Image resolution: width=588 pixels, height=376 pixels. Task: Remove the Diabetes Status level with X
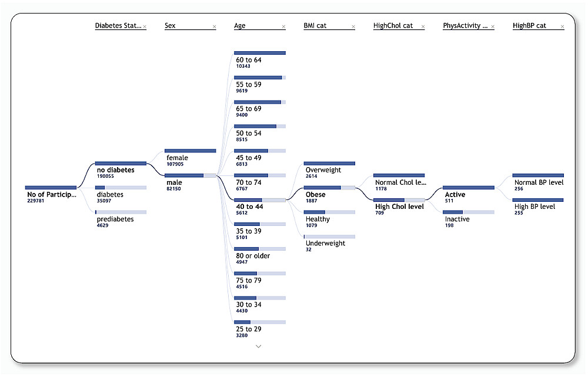tap(145, 27)
